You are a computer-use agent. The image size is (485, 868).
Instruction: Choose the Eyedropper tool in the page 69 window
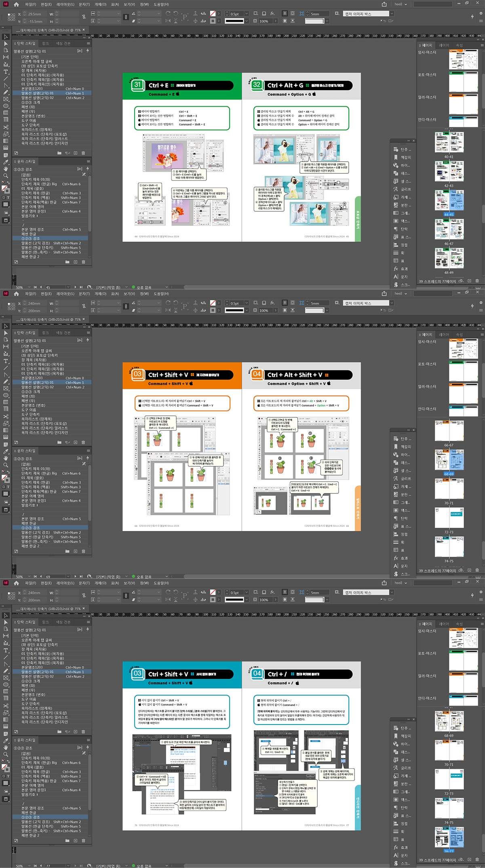(6, 451)
